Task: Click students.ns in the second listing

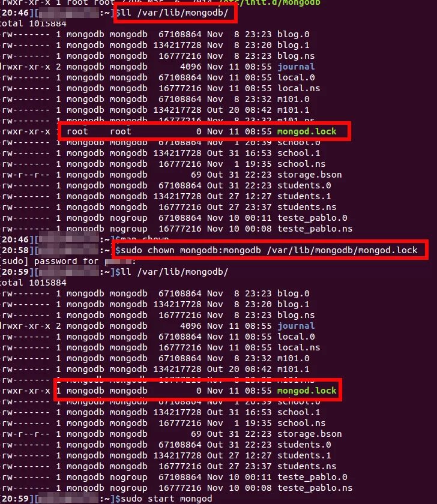Action: coord(307,466)
